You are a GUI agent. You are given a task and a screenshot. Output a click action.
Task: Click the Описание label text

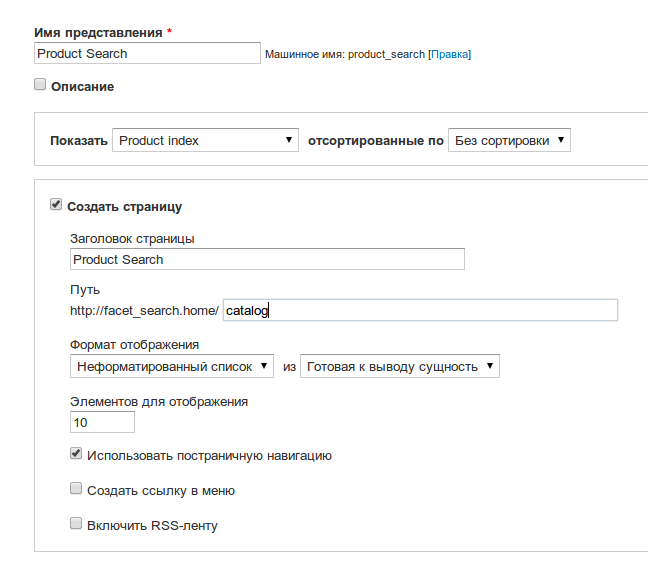[82, 87]
